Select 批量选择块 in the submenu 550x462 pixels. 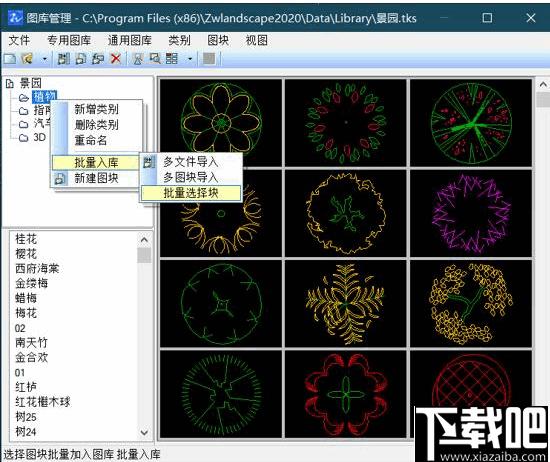(191, 193)
